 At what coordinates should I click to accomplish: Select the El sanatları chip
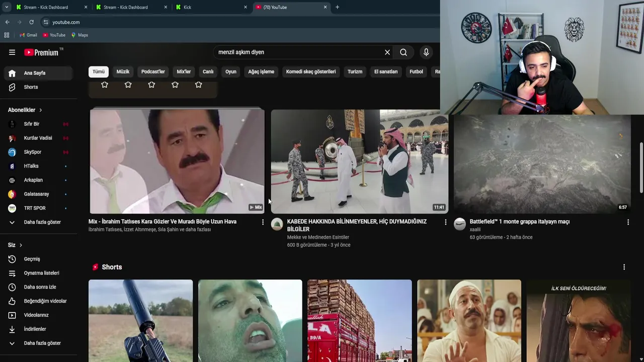coord(386,71)
